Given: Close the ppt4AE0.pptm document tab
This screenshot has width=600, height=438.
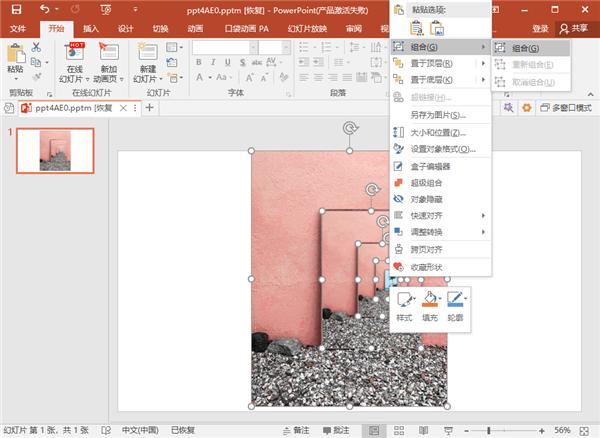Looking at the screenshot, I should click(x=123, y=108).
